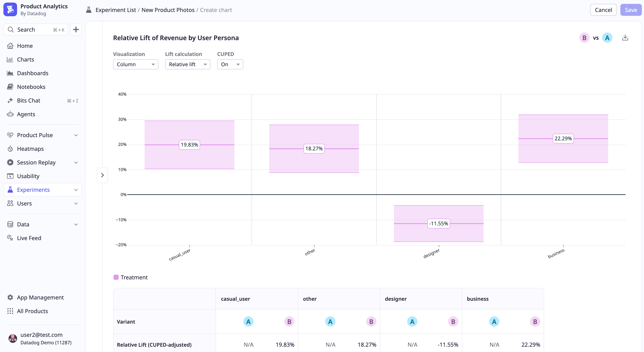This screenshot has width=644, height=352.
Task: Expand the Session Replay chevron
Action: [x=76, y=163]
